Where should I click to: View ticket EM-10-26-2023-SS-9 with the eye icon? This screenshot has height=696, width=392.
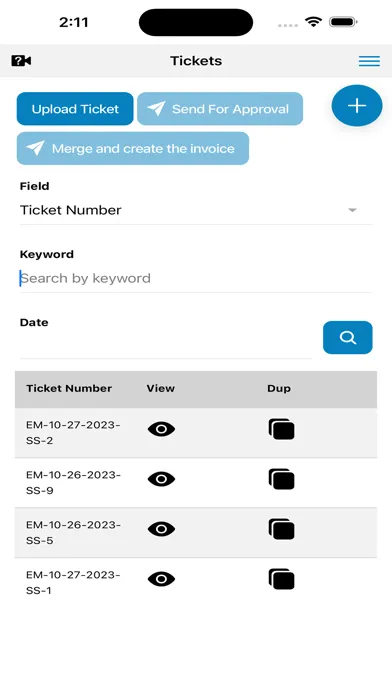(x=161, y=479)
